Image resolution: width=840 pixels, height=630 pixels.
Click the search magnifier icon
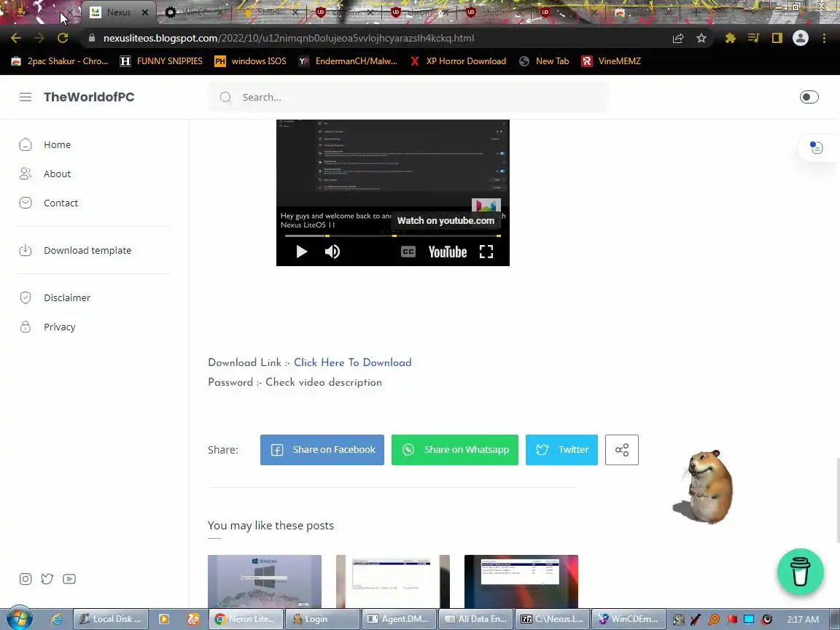click(x=225, y=97)
